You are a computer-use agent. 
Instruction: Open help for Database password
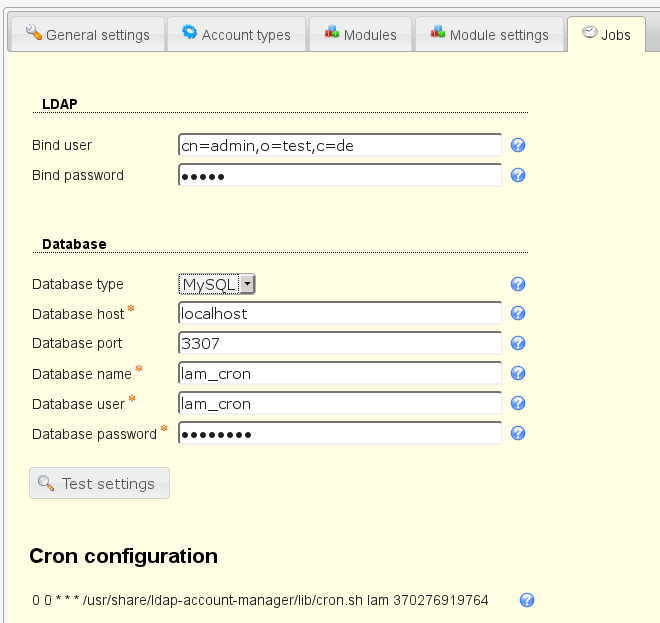[518, 434]
